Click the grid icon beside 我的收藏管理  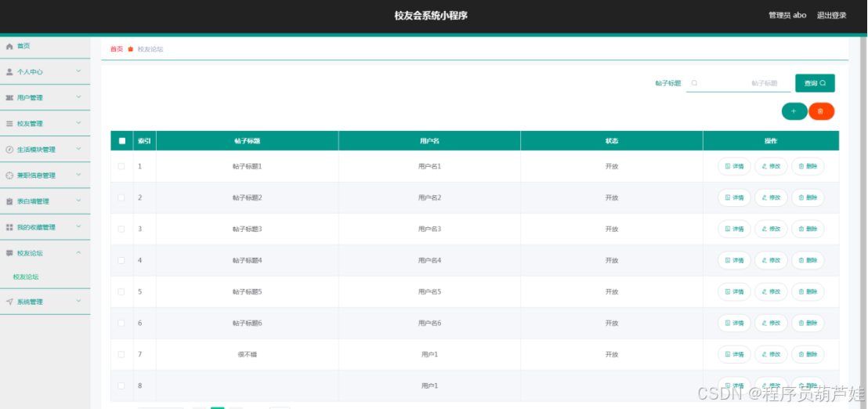(x=9, y=227)
